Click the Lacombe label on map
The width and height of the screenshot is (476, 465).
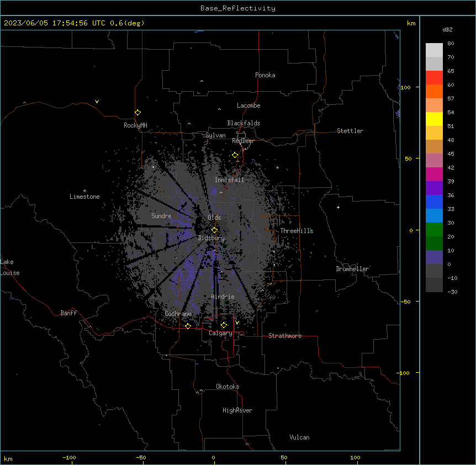coord(248,105)
